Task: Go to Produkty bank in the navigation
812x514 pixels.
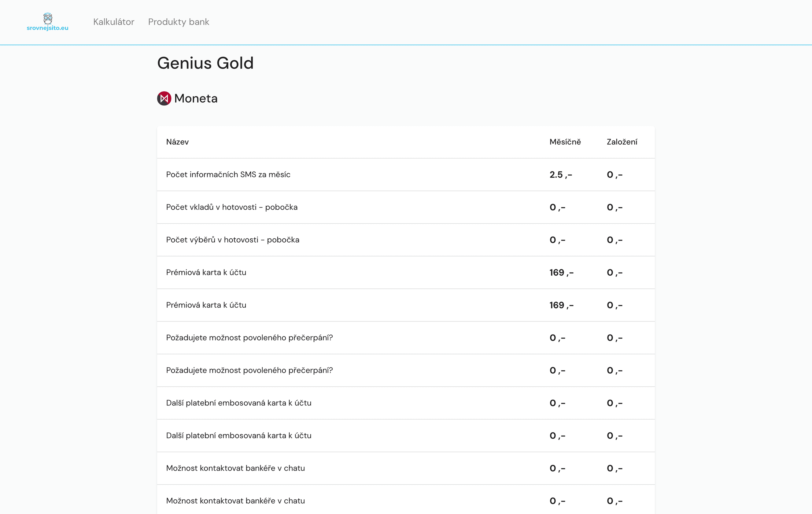Action: [179, 22]
